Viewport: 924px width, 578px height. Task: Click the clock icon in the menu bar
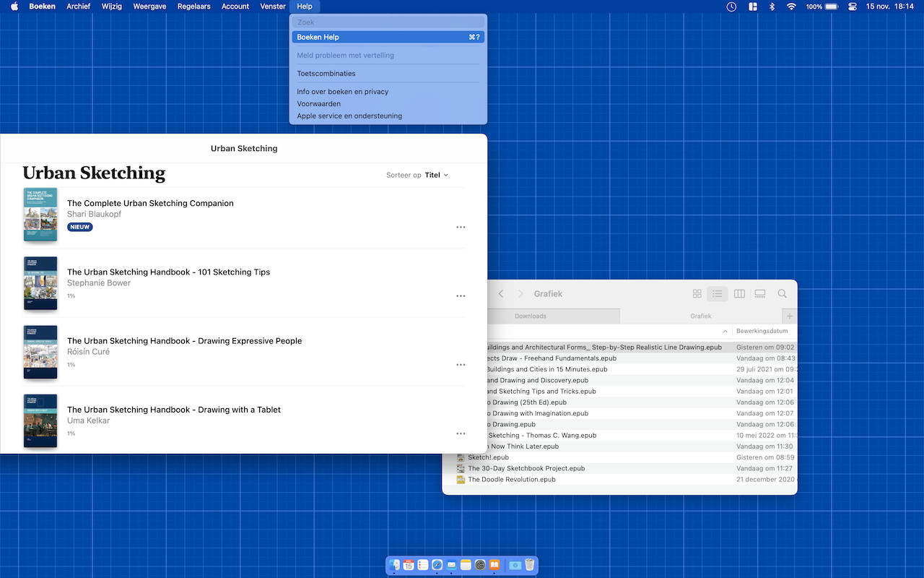[731, 7]
